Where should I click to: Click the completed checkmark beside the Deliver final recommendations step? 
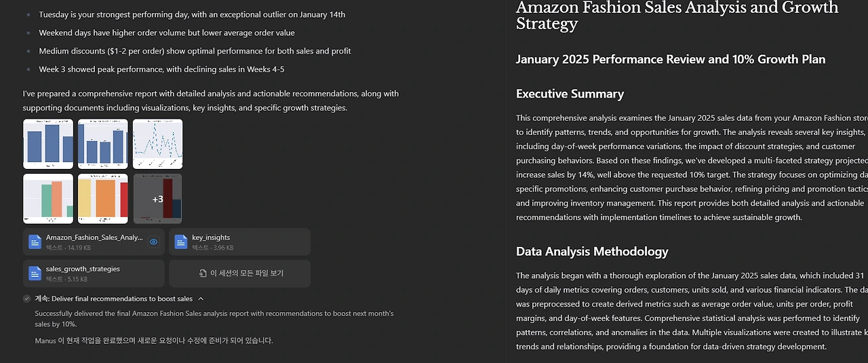coord(26,299)
